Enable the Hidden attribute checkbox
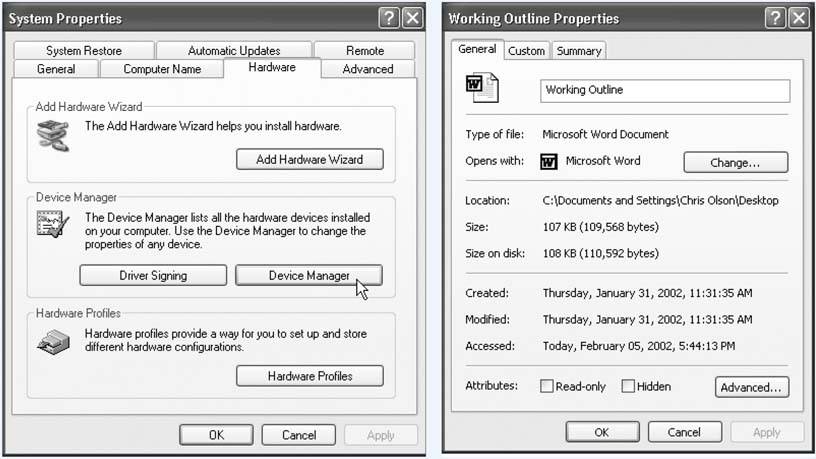 (x=628, y=386)
